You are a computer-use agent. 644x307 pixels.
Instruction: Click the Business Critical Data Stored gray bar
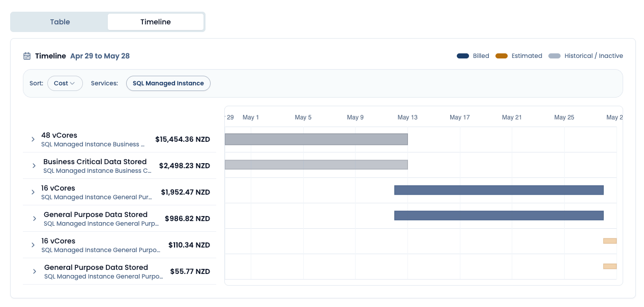316,165
